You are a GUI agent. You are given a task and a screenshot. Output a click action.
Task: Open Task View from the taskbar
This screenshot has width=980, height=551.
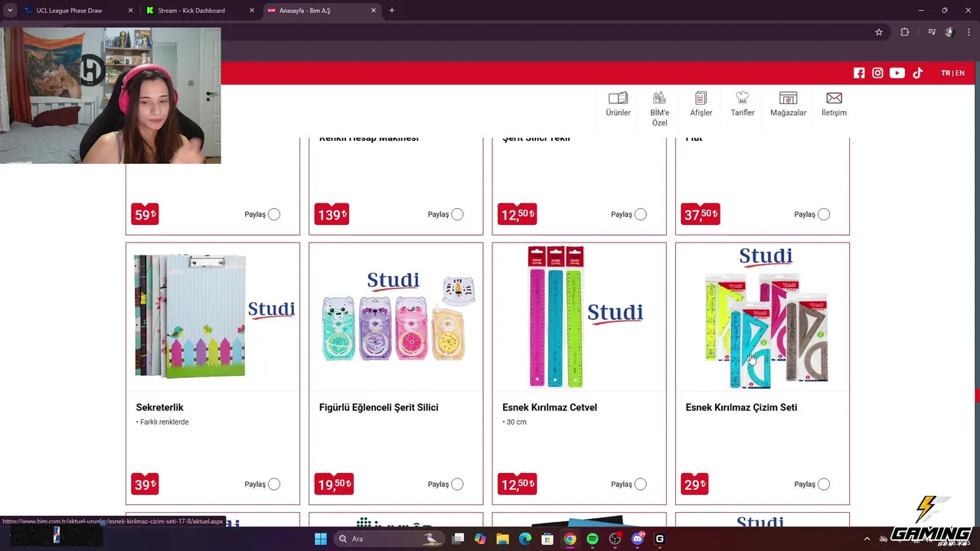coord(458,539)
